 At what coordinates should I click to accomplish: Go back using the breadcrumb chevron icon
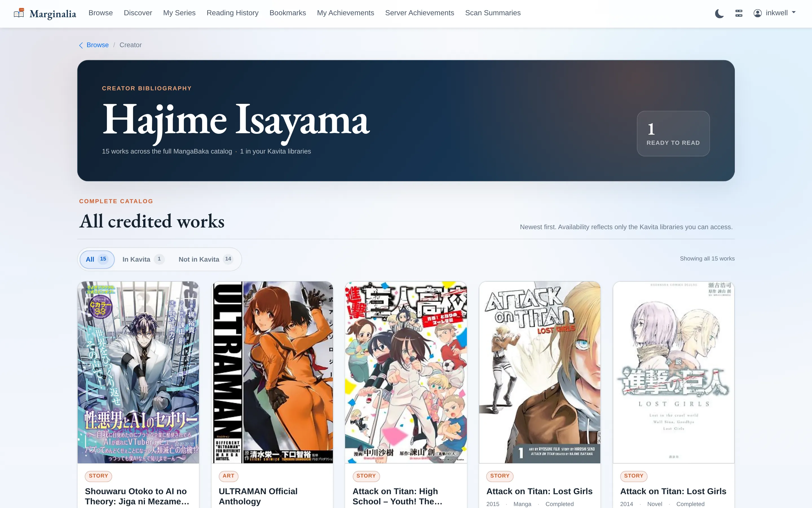(x=81, y=45)
